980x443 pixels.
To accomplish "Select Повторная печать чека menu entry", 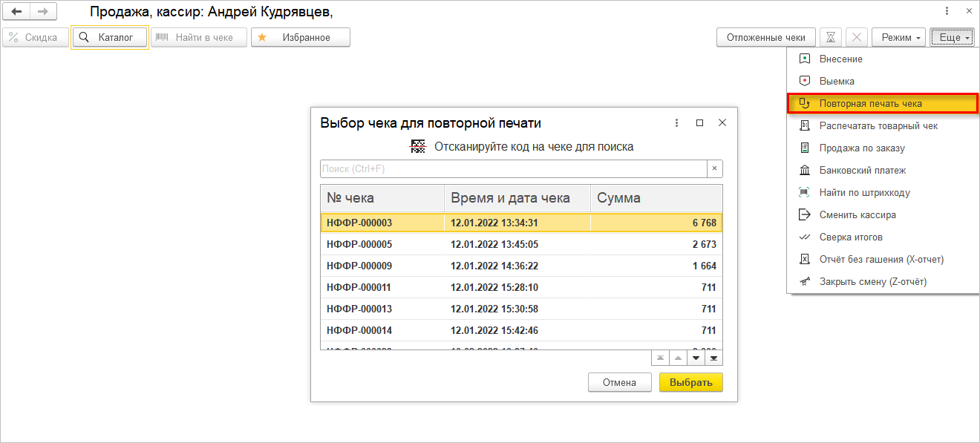I will 870,103.
